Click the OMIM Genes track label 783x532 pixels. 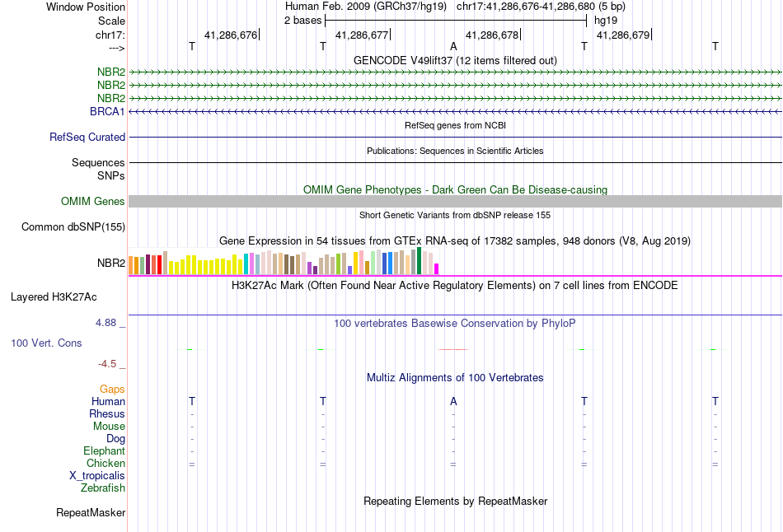[93, 201]
